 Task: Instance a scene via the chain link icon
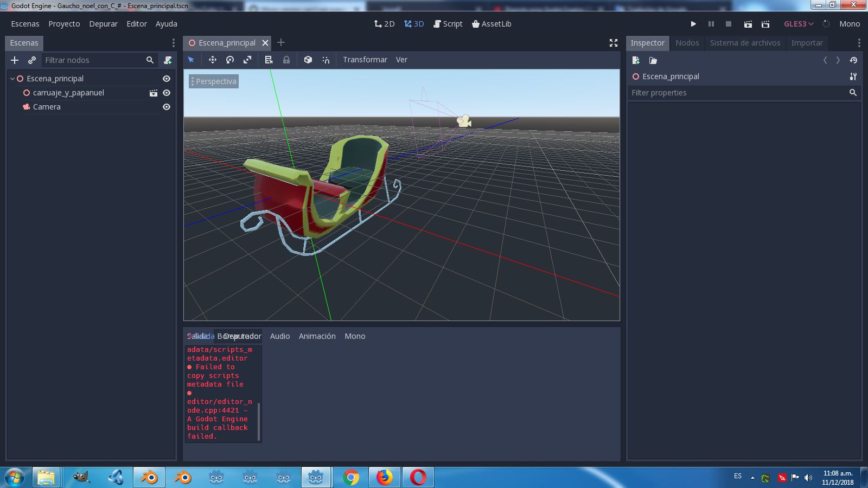[31, 60]
